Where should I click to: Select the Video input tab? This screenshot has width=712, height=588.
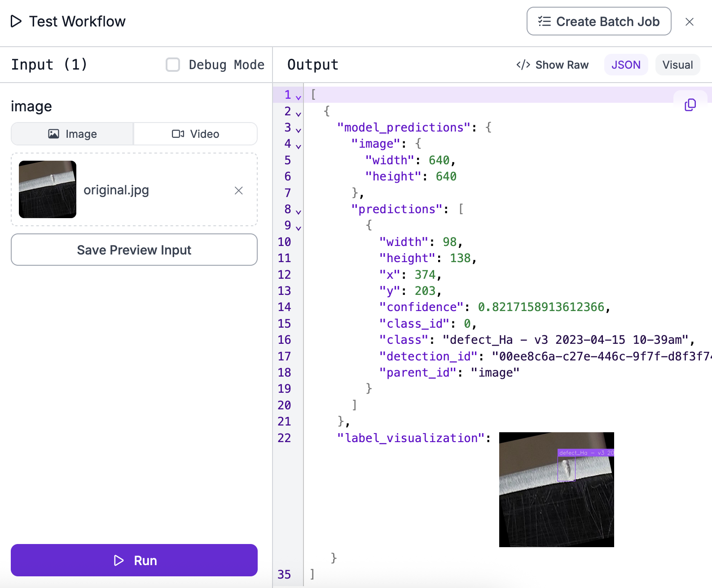tap(196, 134)
